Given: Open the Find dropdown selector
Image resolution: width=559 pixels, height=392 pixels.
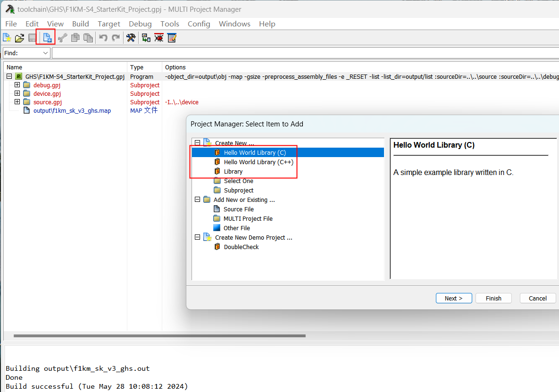Looking at the screenshot, I should [46, 53].
